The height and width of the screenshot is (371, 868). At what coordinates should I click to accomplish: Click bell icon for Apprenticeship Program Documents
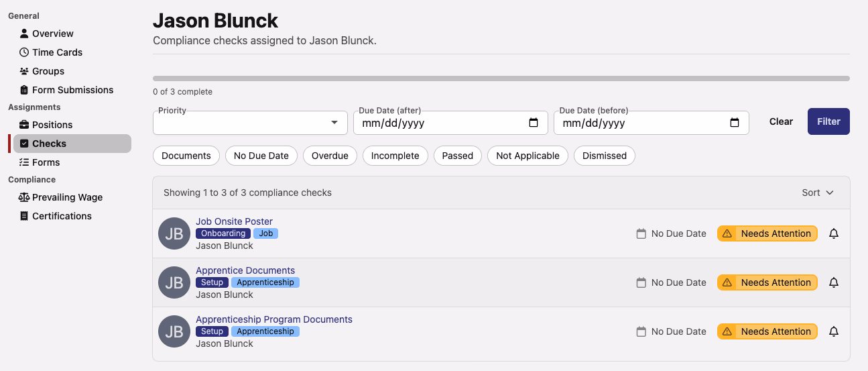[834, 331]
